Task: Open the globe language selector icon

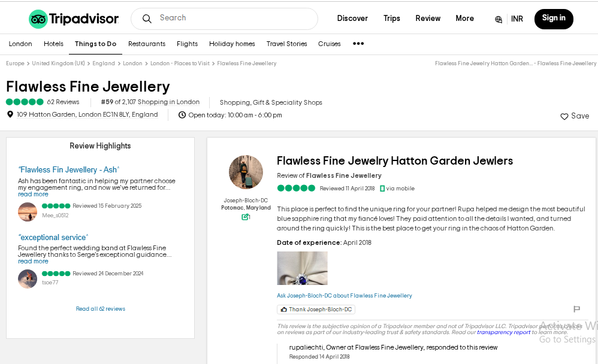Action: tap(499, 19)
